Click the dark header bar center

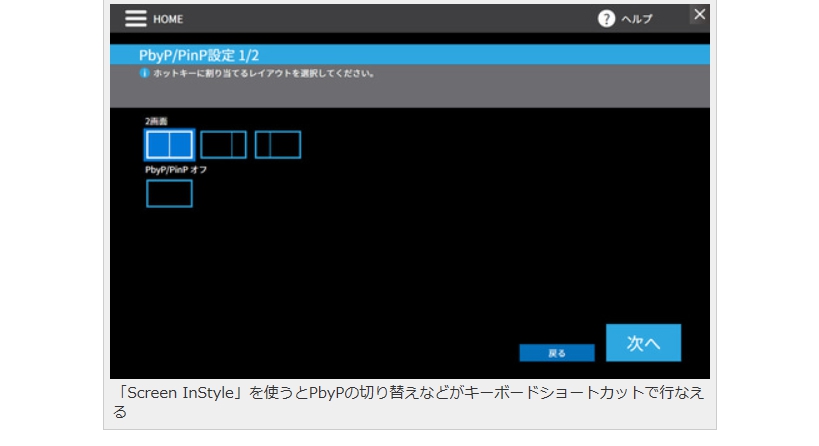(400, 19)
